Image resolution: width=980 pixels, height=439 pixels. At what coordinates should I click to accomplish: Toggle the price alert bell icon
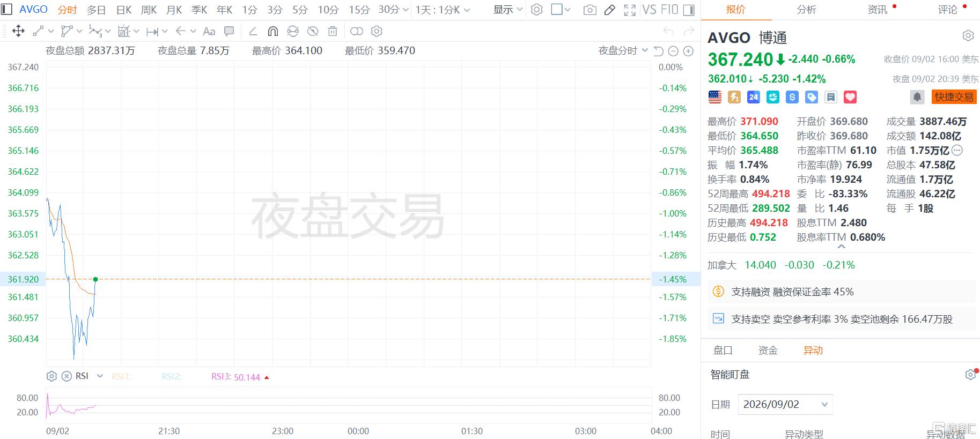[917, 97]
